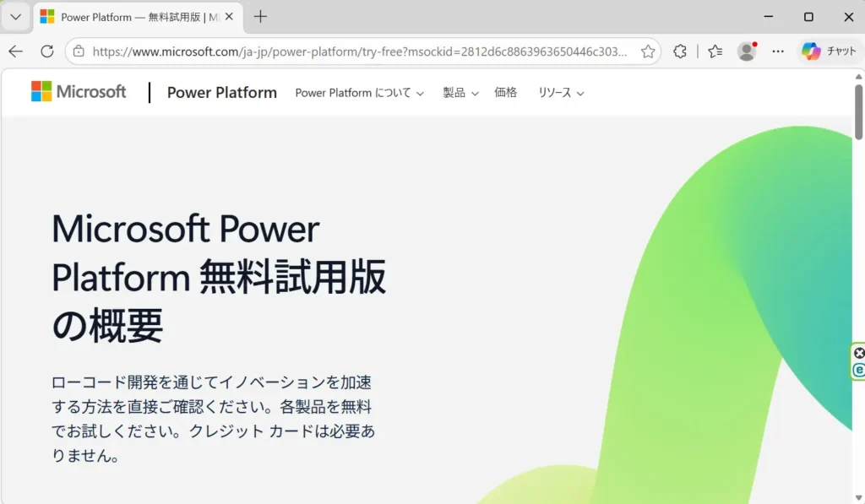Open the three-dot browser settings menu
Viewport: 865px width, 504px height.
coord(778,51)
